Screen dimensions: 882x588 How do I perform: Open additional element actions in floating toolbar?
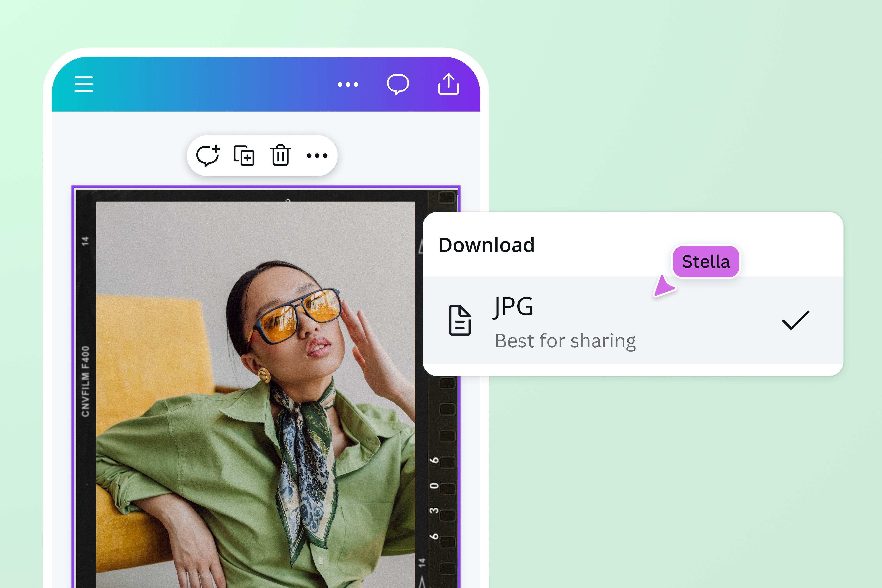pyautogui.click(x=317, y=156)
